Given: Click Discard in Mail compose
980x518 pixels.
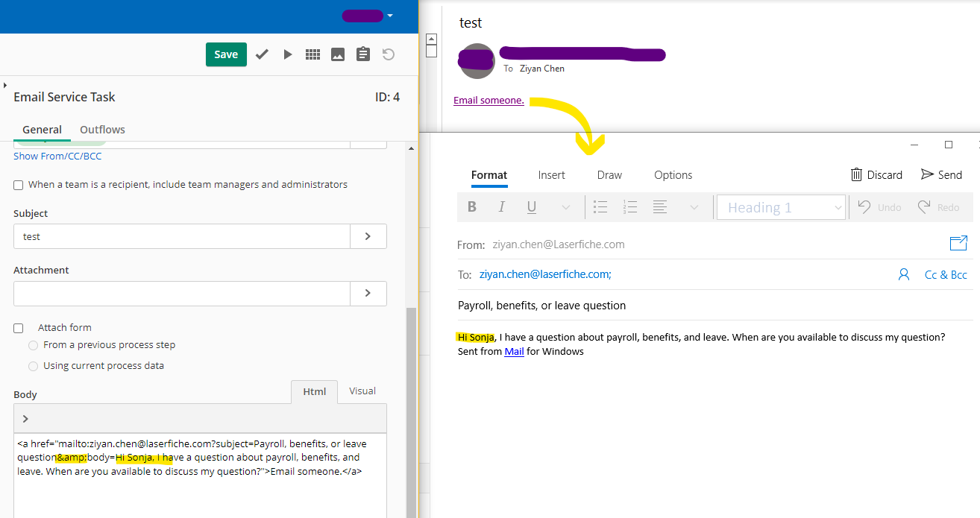Looking at the screenshot, I should (876, 174).
